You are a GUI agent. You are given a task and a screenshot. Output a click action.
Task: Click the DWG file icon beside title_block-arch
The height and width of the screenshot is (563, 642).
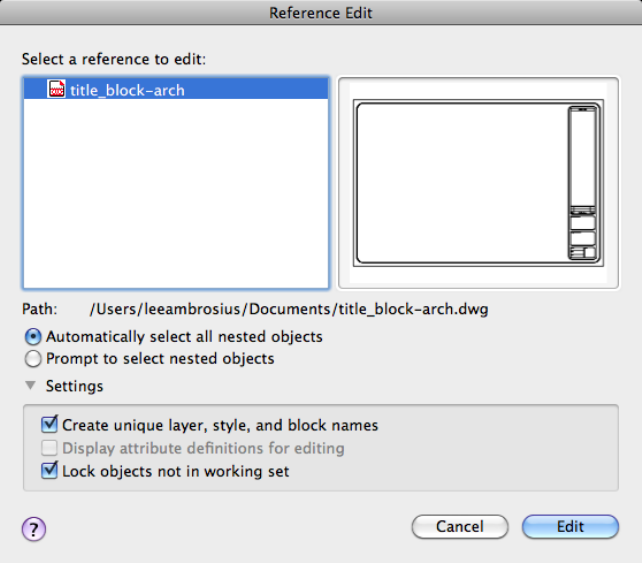pos(57,89)
